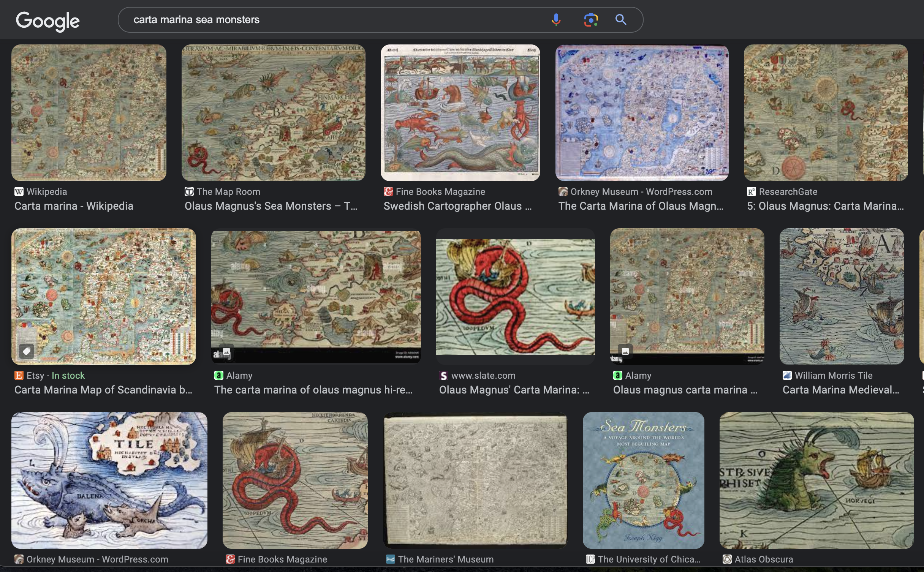Image resolution: width=924 pixels, height=572 pixels.
Task: Open the 'Carta marina - Wikipedia' link
Action: point(74,206)
